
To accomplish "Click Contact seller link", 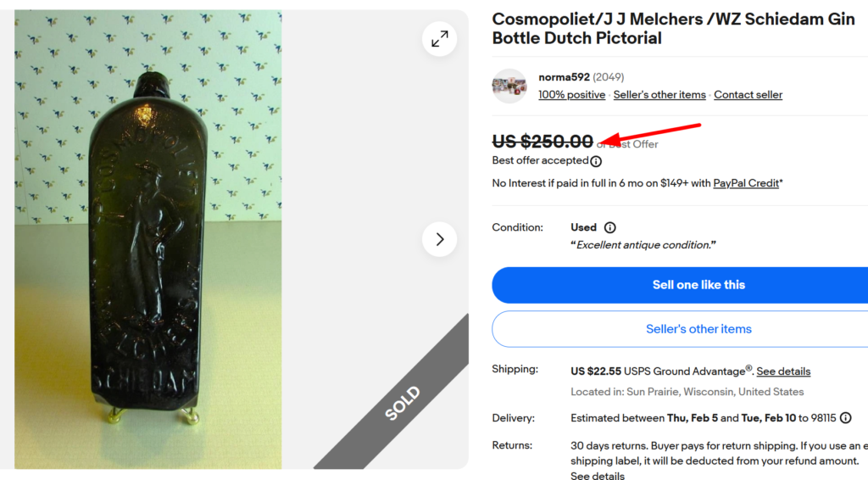I will tap(748, 95).
